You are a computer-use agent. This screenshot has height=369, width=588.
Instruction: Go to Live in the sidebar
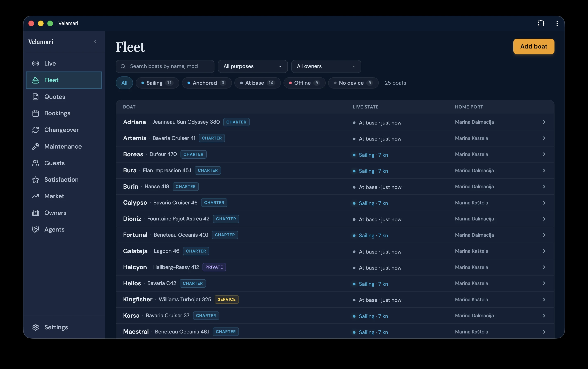pos(64,63)
